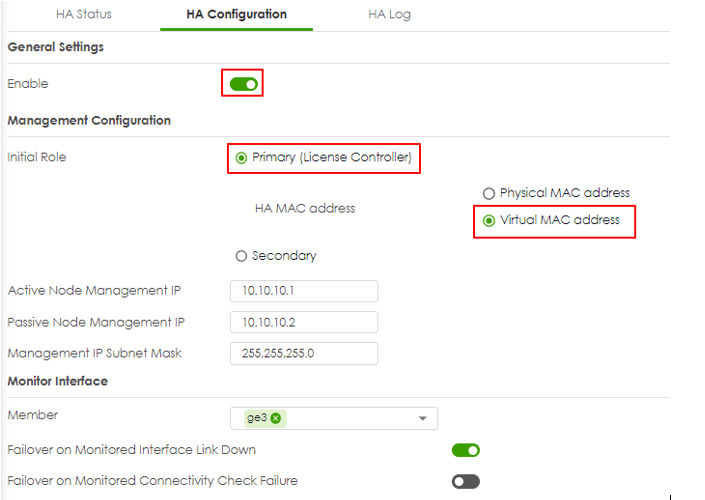This screenshot has width=705, height=500.
Task: Enable Failover on Monitored Connectivity Check Failure
Action: pyautogui.click(x=465, y=482)
